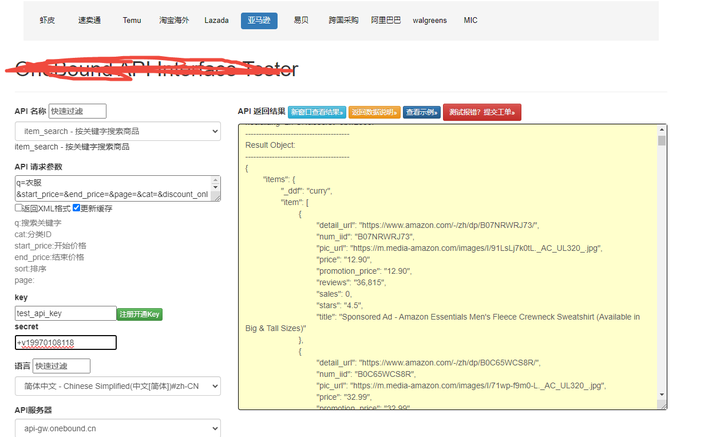Click the green 注册开通Key button
This screenshot has width=720, height=437.
(140, 314)
